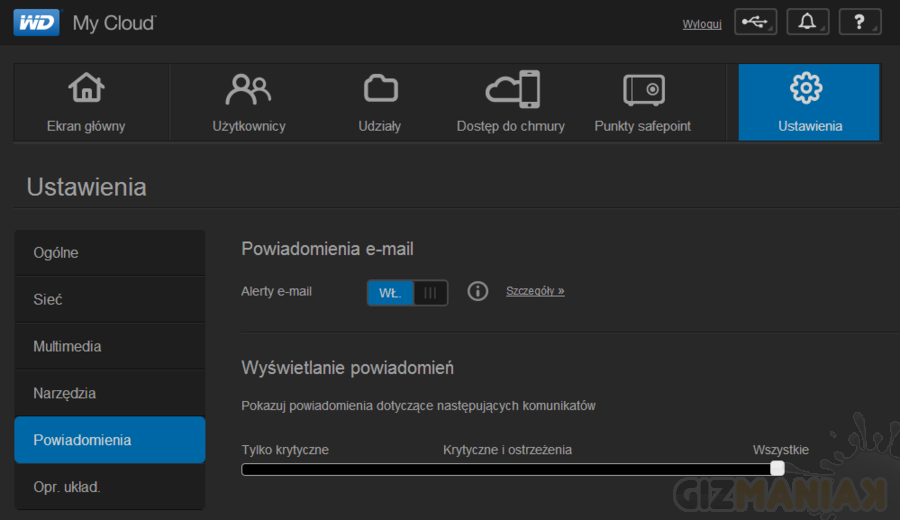Toggle the Alerty e-mail switch
The image size is (900, 520).
pyautogui.click(x=407, y=292)
